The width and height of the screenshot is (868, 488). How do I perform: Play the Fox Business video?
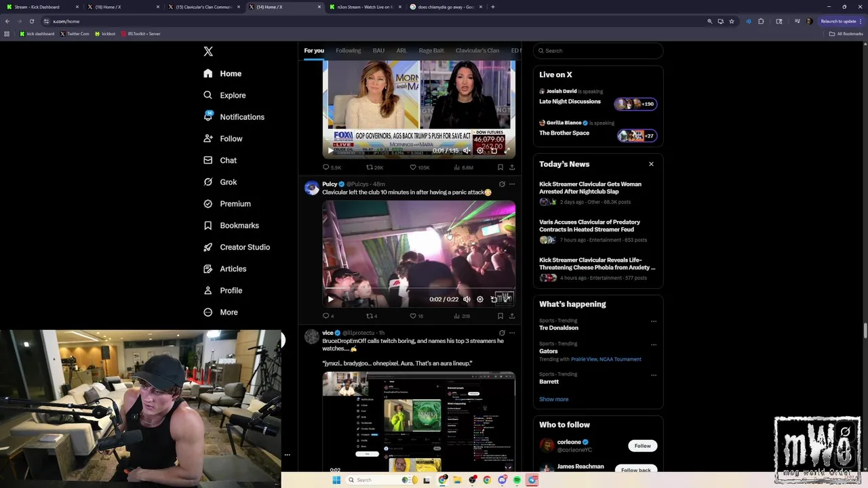click(x=330, y=150)
